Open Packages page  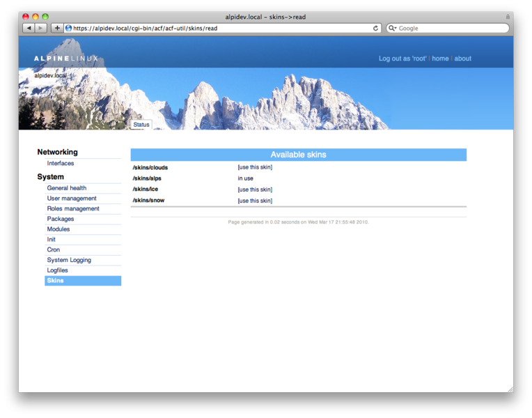click(x=61, y=219)
